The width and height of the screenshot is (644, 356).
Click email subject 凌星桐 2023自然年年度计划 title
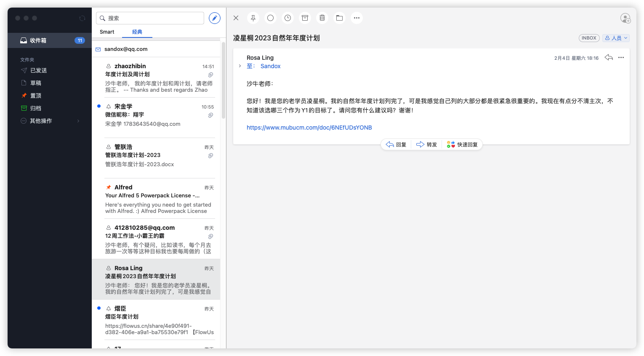click(x=277, y=38)
